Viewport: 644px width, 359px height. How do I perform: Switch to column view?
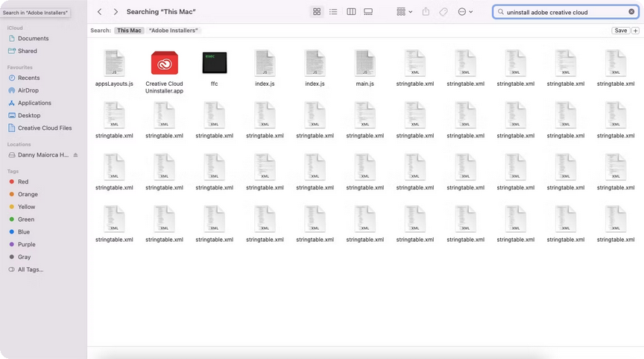point(351,12)
